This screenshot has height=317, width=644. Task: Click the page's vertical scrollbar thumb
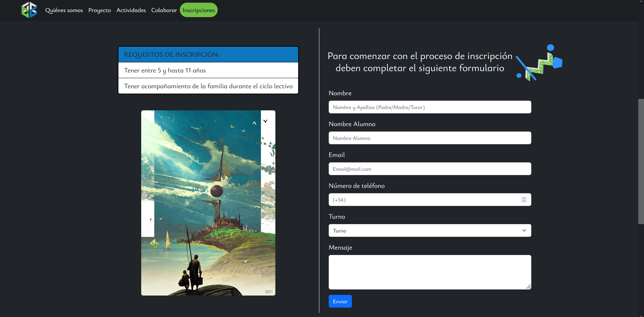point(641,161)
